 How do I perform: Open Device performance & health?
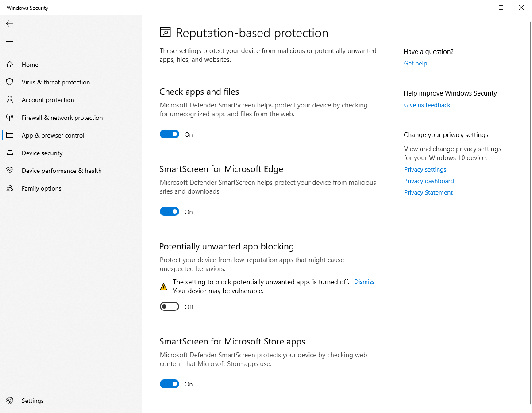[71, 171]
